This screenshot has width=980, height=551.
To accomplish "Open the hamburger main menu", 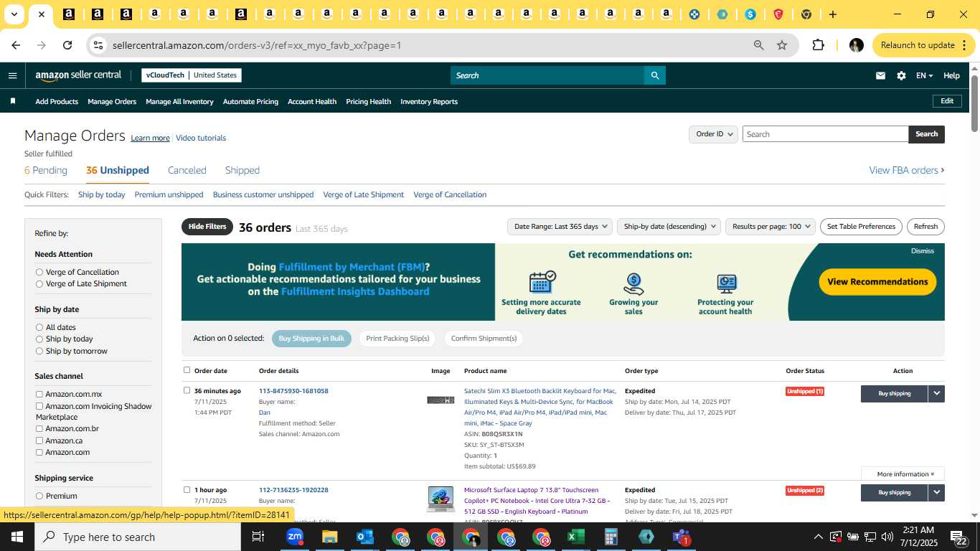I will point(12,75).
